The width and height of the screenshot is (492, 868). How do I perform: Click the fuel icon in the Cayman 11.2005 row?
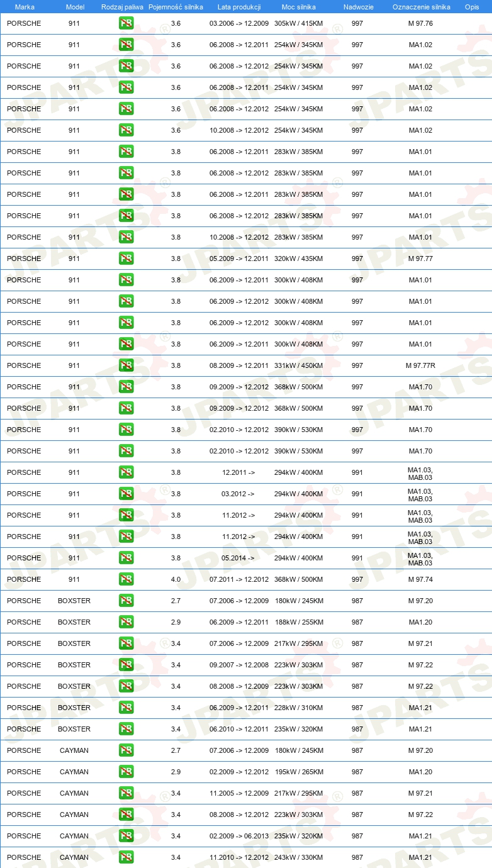(x=126, y=793)
